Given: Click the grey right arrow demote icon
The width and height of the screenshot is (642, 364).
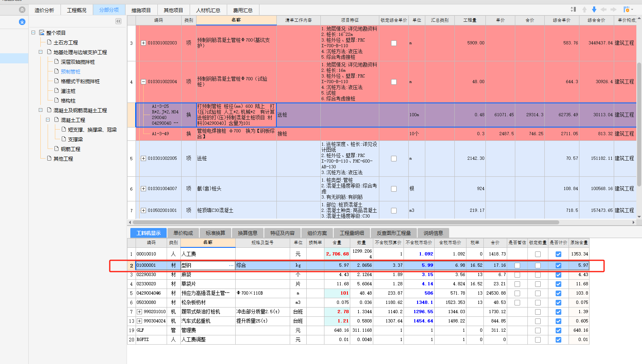Looking at the screenshot, I should (613, 9).
